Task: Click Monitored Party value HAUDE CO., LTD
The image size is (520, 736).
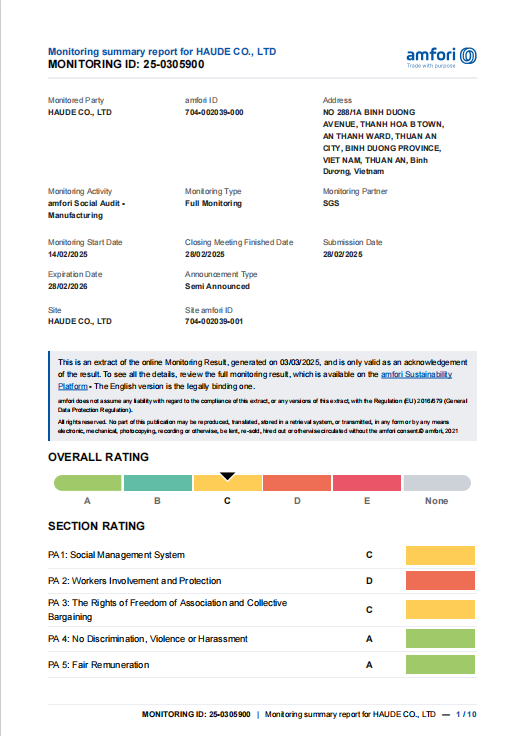Action: coord(80,112)
